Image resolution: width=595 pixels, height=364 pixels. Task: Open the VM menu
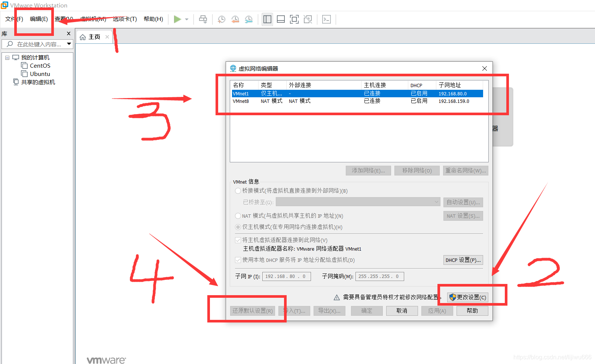click(93, 19)
